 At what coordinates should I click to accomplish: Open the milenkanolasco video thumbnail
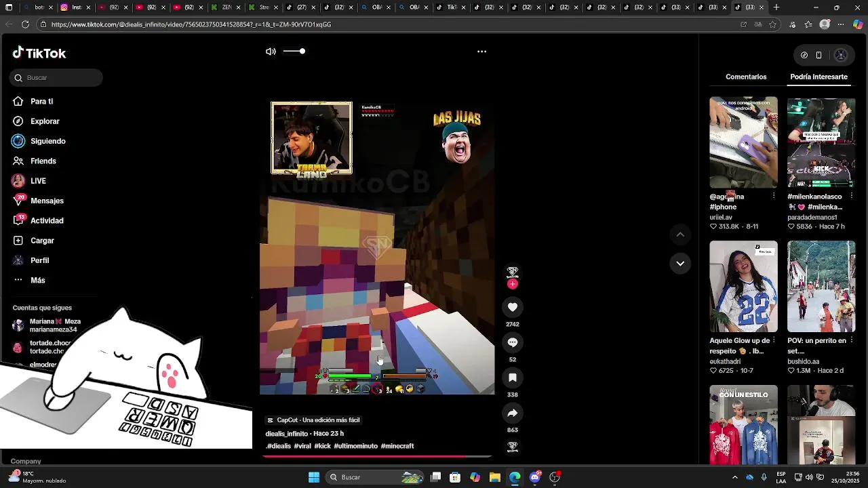click(x=821, y=142)
